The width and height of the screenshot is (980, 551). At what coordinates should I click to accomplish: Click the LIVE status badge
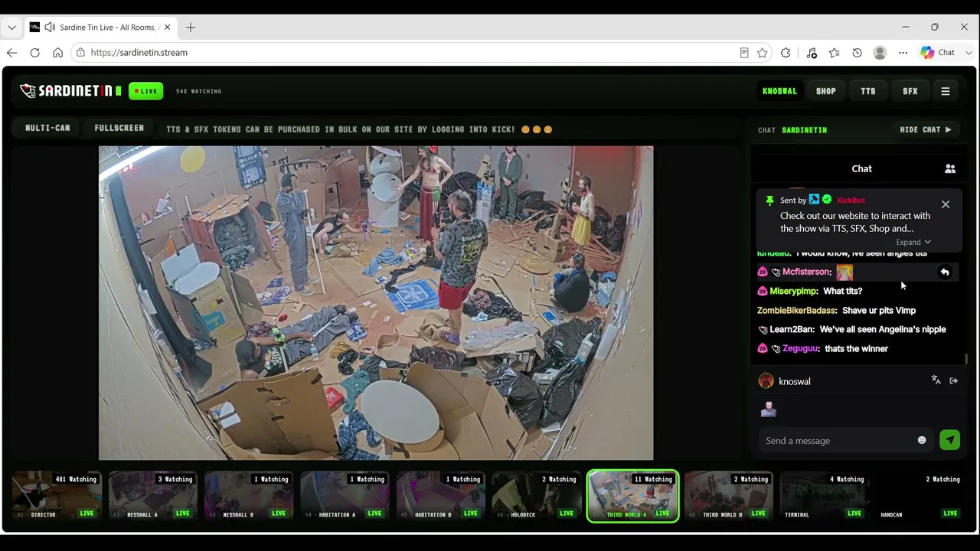click(x=145, y=91)
